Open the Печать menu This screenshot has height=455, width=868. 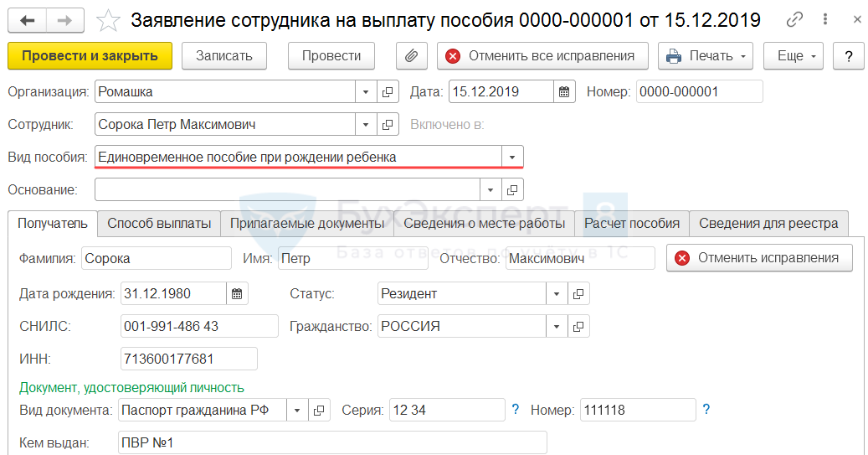pos(705,56)
